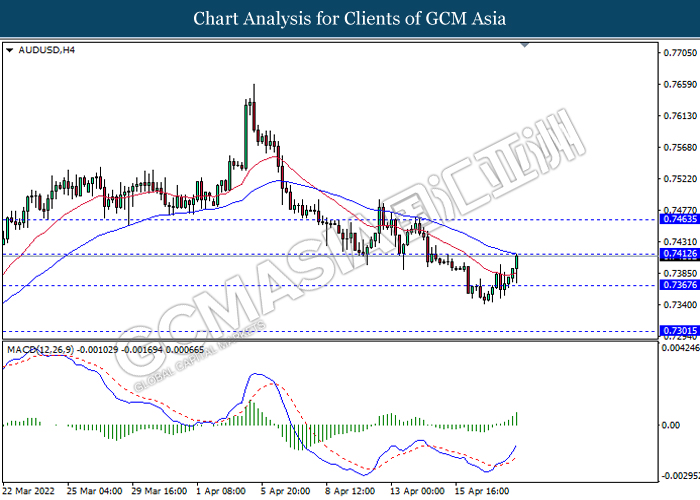The width and height of the screenshot is (700, 500).
Task: Click the last MACD histogram bar
Action: [517, 419]
